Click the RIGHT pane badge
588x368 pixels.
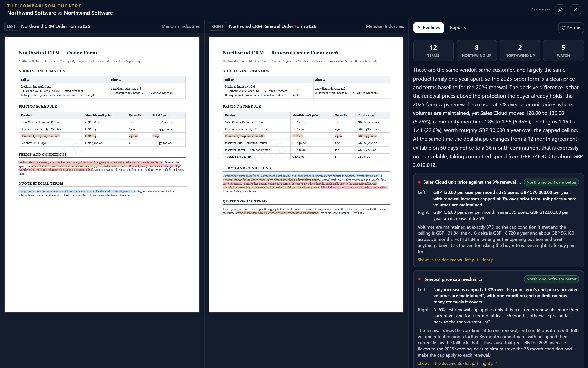[217, 26]
